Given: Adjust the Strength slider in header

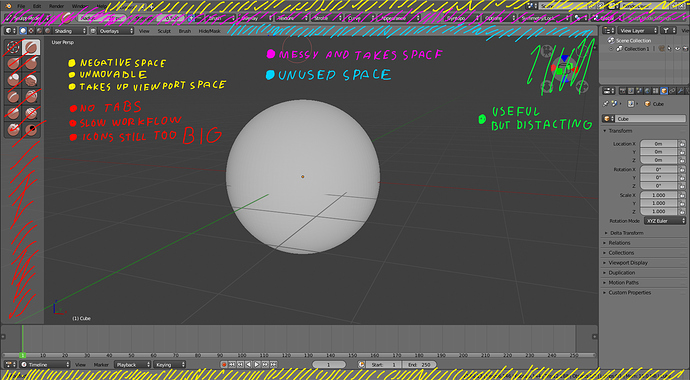Looking at the screenshot, I should (169, 18).
